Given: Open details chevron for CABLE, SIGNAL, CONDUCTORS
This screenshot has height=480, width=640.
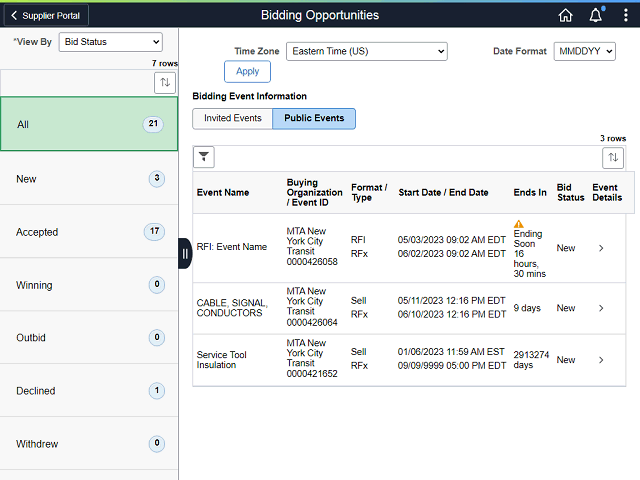Looking at the screenshot, I should tap(601, 308).
